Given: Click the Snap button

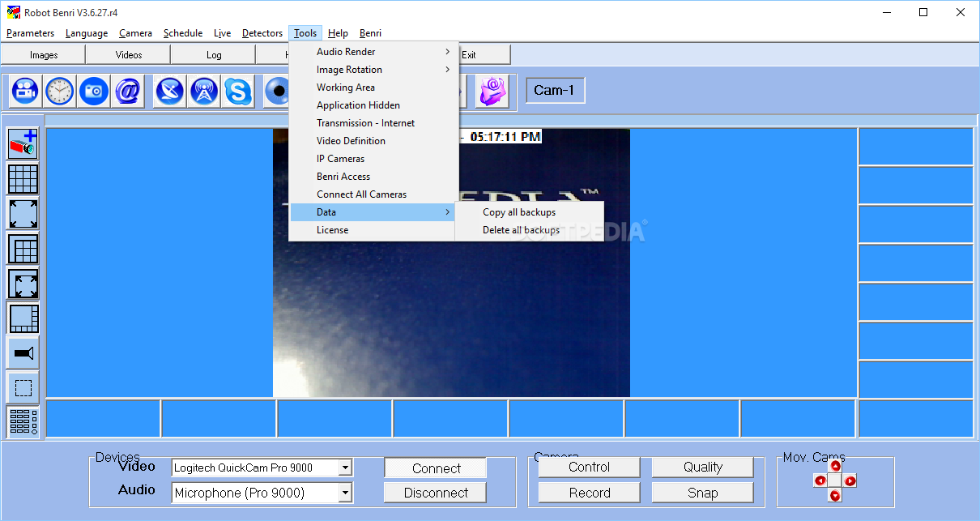Looking at the screenshot, I should click(702, 493).
